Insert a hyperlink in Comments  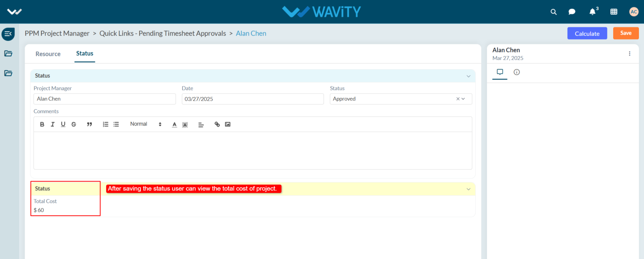pyautogui.click(x=217, y=124)
